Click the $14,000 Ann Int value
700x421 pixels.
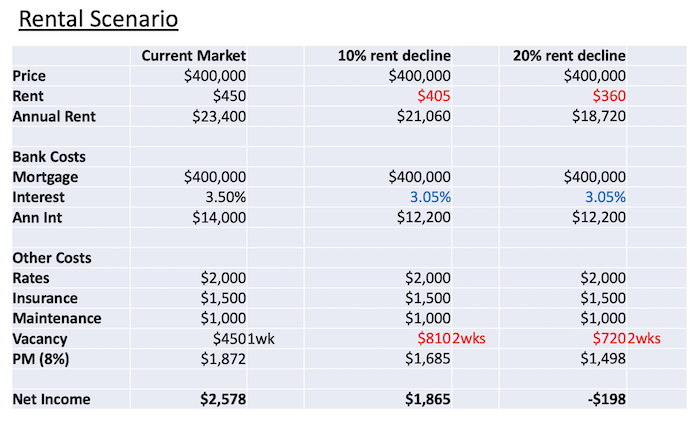pos(215,217)
